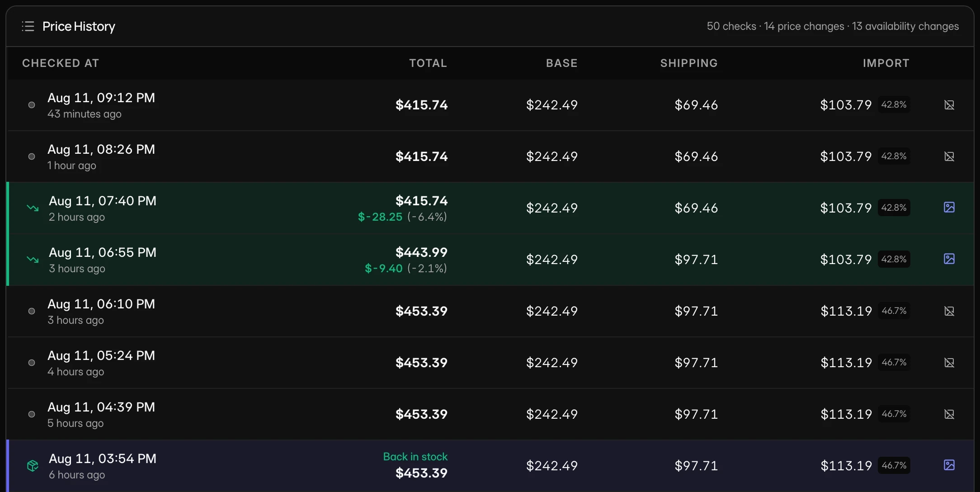The height and width of the screenshot is (492, 980).
Task: Open screenshot icon for Aug 11, 07:40 PM
Action: click(949, 207)
